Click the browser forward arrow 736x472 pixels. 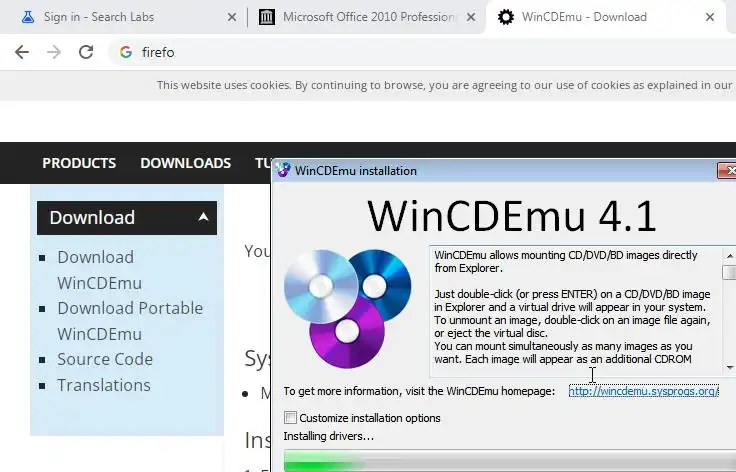[54, 52]
